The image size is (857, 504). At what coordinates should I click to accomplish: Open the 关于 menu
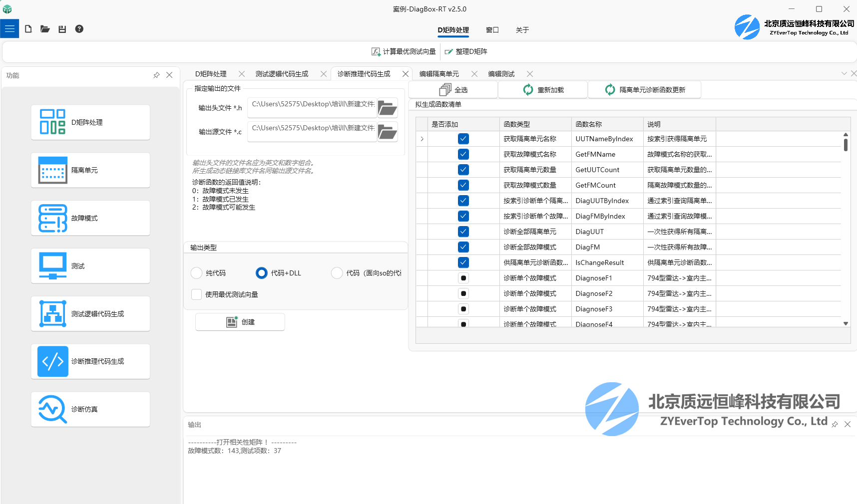pos(522,30)
